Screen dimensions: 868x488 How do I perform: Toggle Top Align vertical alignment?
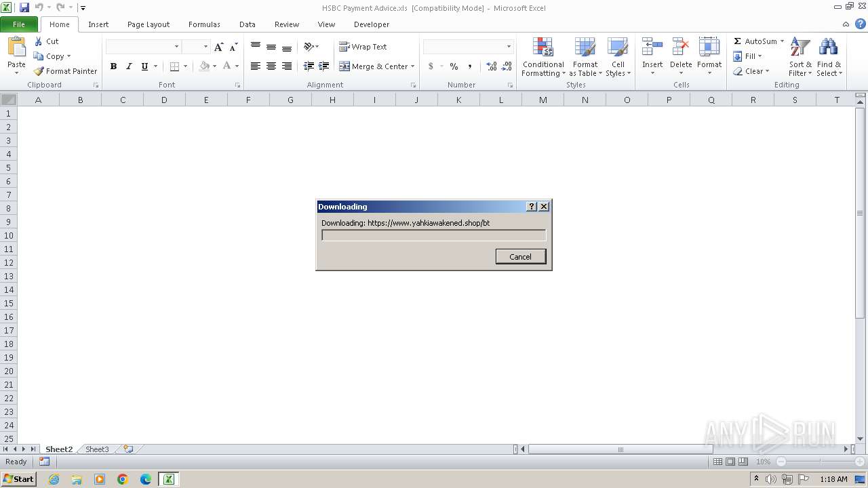click(x=255, y=47)
